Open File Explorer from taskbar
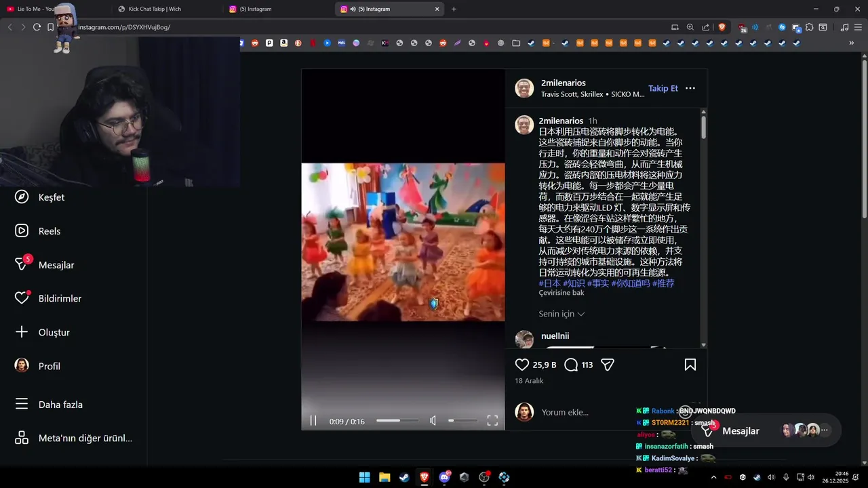The width and height of the screenshot is (868, 488). [384, 477]
